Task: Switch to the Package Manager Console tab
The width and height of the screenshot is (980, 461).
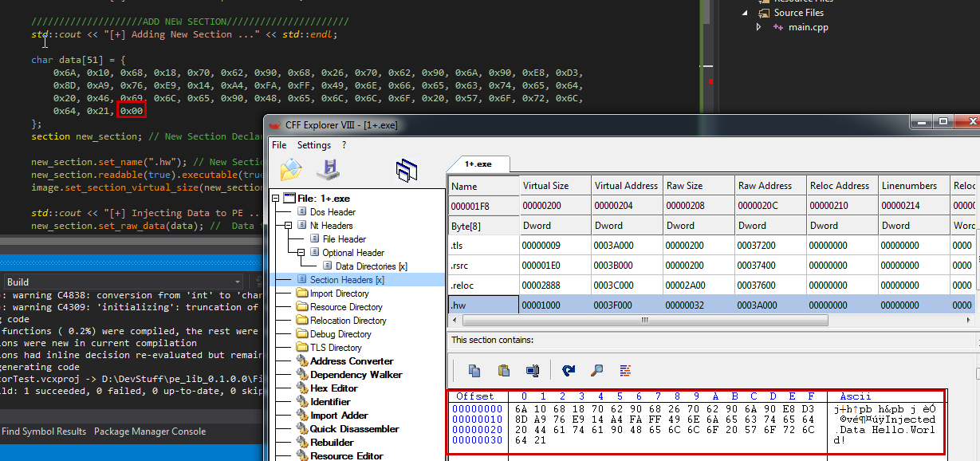Action: pos(150,431)
